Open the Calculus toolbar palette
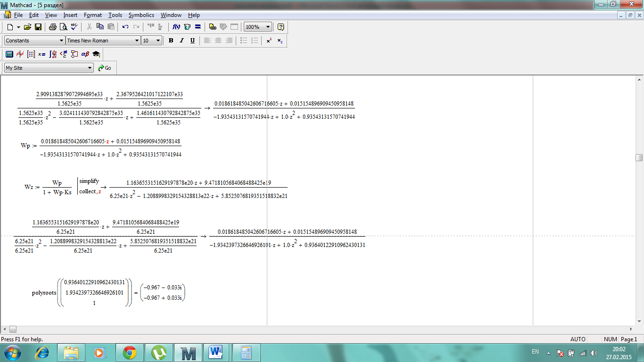The height and width of the screenshot is (362, 644). point(53,54)
